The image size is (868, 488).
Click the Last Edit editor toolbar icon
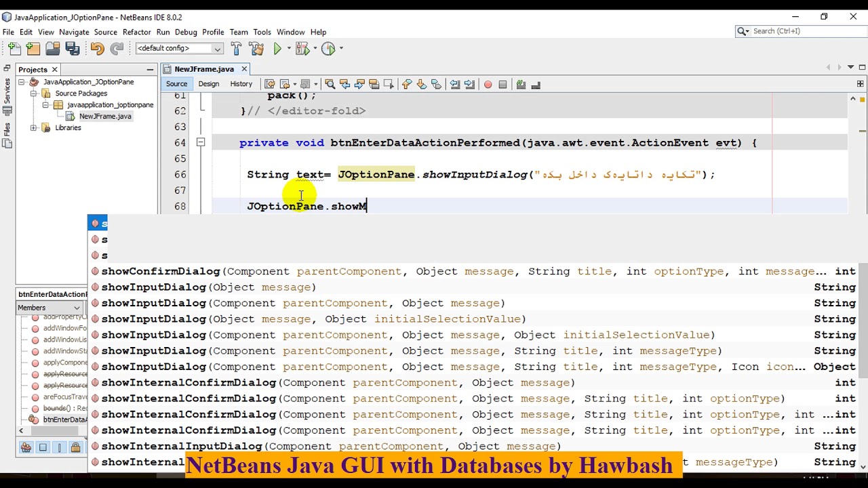tap(270, 85)
